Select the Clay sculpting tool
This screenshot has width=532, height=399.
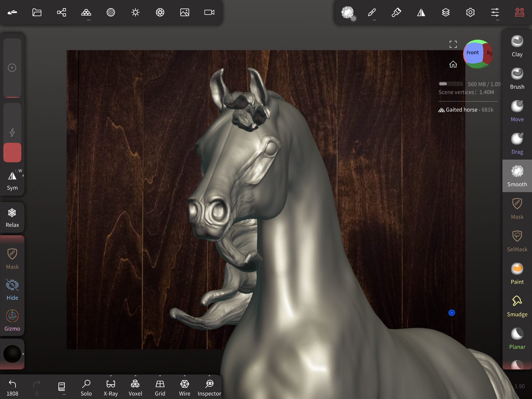[517, 46]
